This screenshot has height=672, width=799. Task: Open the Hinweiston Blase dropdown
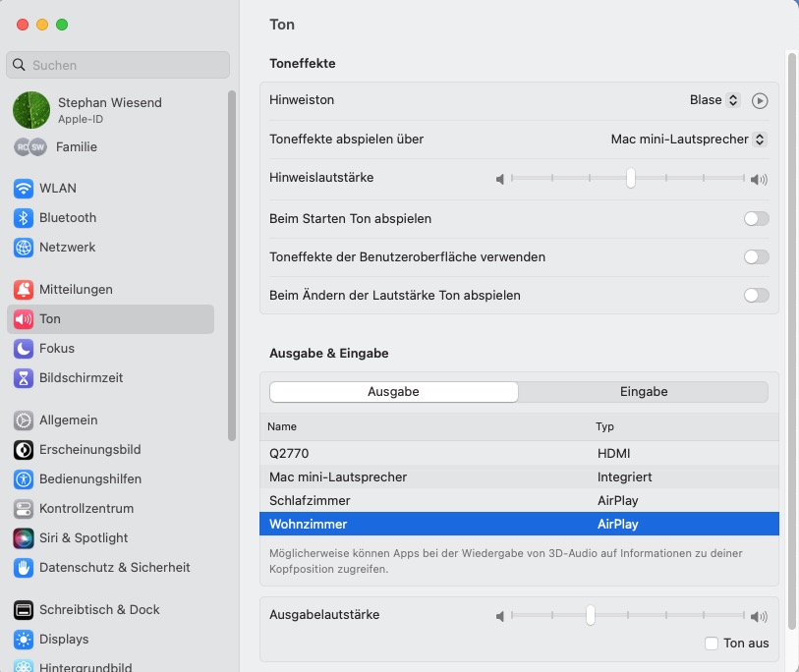[x=714, y=100]
